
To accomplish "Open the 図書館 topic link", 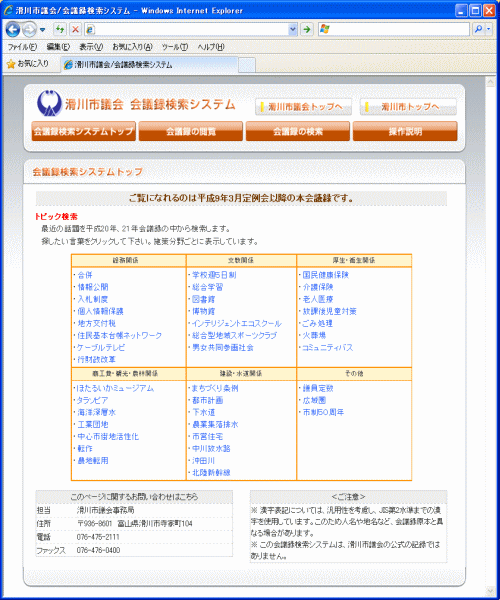I will point(204,299).
